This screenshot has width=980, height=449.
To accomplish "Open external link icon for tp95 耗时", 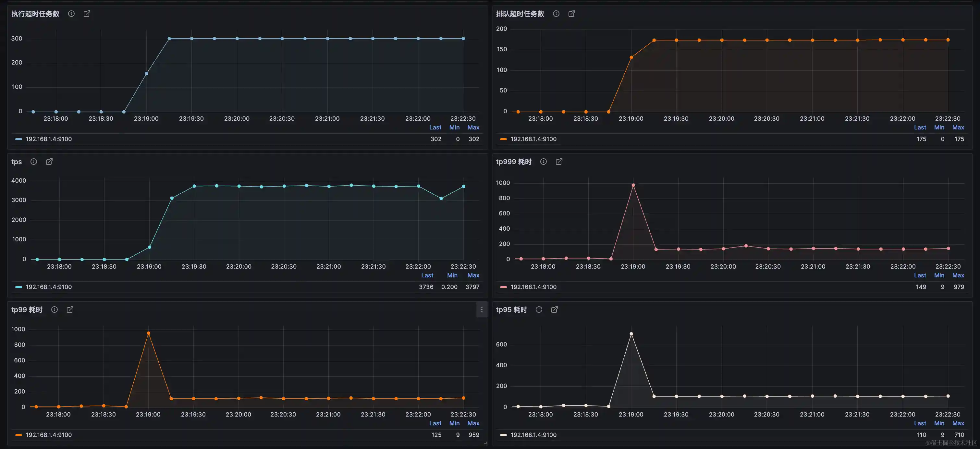I will click(554, 309).
